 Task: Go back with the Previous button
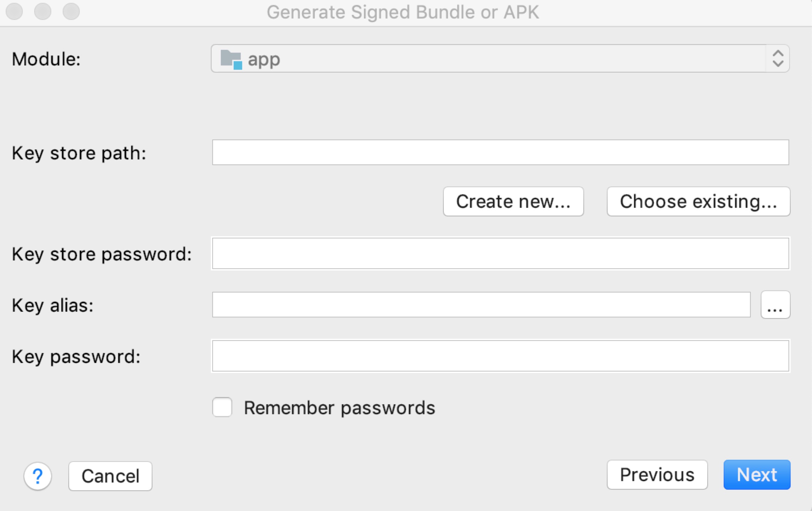[x=657, y=475]
